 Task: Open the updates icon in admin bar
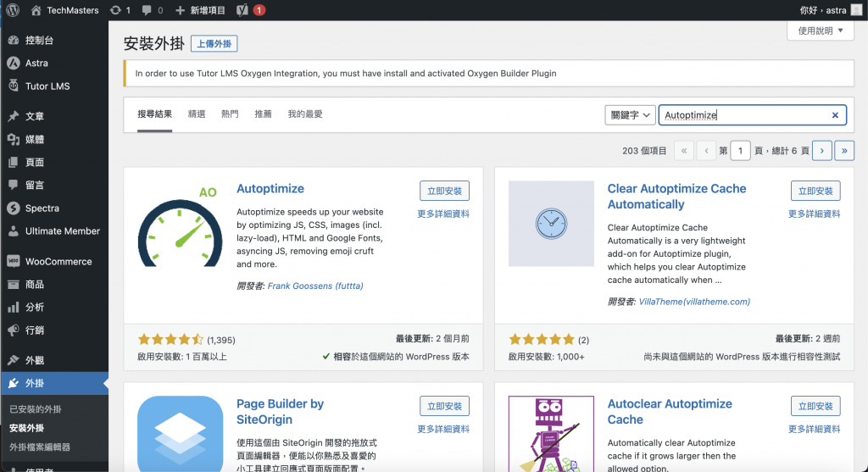coord(115,10)
